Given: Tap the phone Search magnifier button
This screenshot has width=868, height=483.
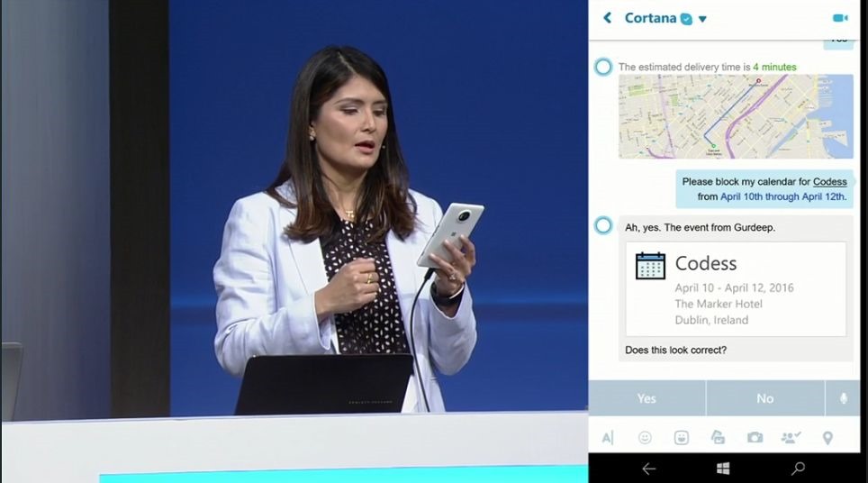Looking at the screenshot, I should [x=798, y=469].
